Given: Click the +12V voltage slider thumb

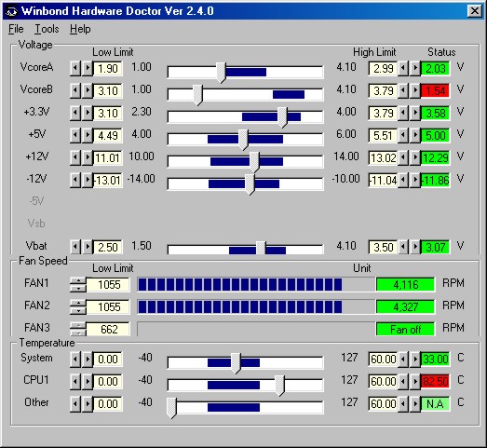Looking at the screenshot, I should [x=254, y=161].
